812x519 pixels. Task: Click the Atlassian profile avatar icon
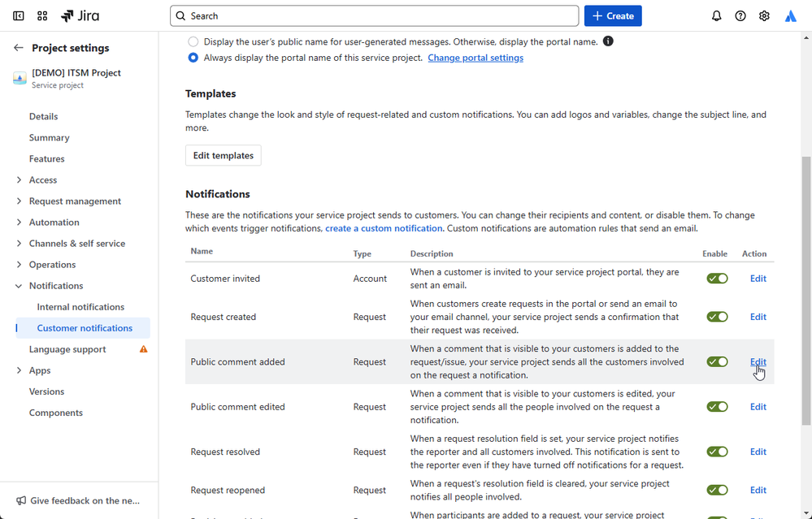point(790,16)
